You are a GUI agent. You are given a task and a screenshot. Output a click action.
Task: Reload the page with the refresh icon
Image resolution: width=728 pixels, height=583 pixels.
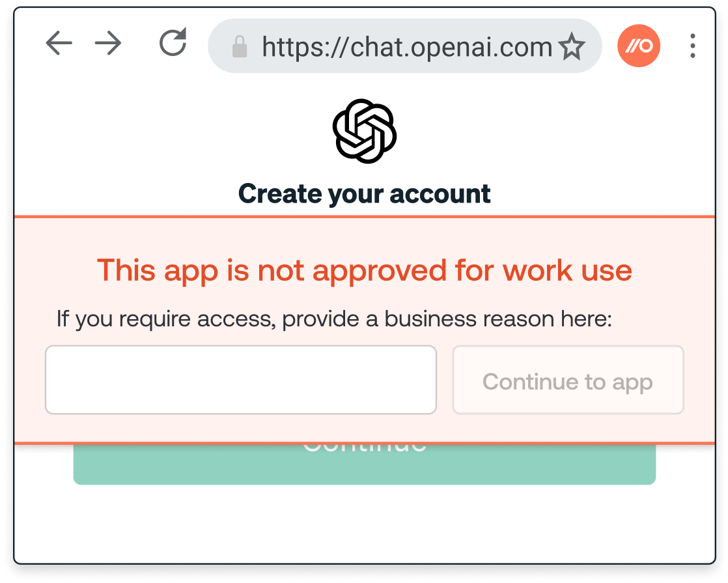point(173,42)
